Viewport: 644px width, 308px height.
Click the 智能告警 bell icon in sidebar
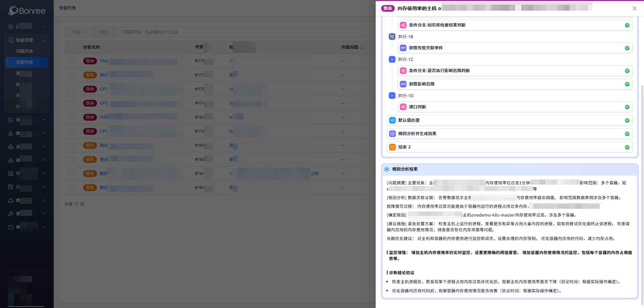(x=11, y=40)
